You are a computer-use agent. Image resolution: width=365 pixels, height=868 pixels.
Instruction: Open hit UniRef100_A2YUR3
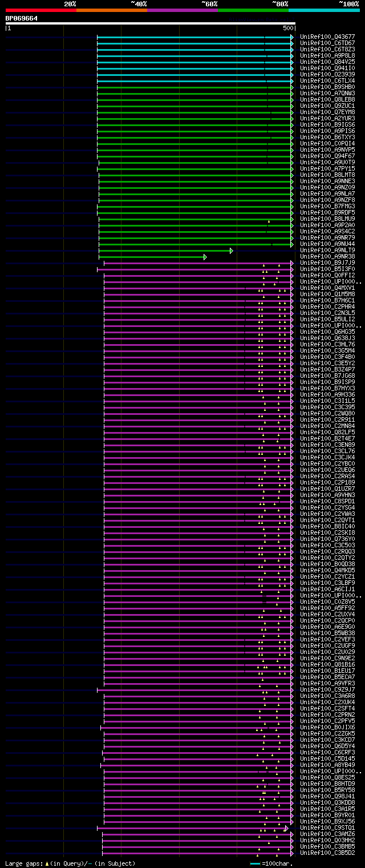click(327, 118)
